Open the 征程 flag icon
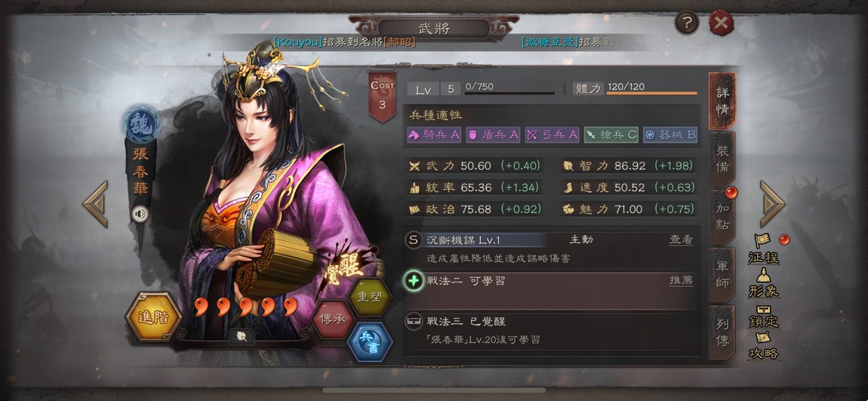 (x=764, y=248)
